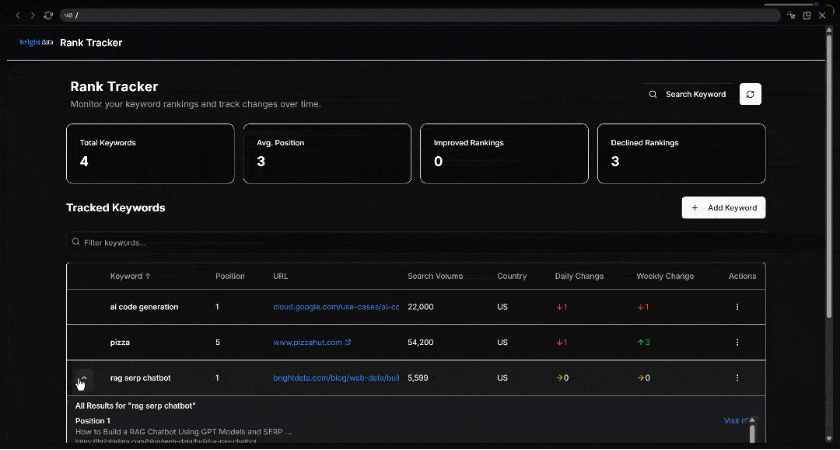Click the Visit link for Position 1
The height and width of the screenshot is (450, 840).
735,421
